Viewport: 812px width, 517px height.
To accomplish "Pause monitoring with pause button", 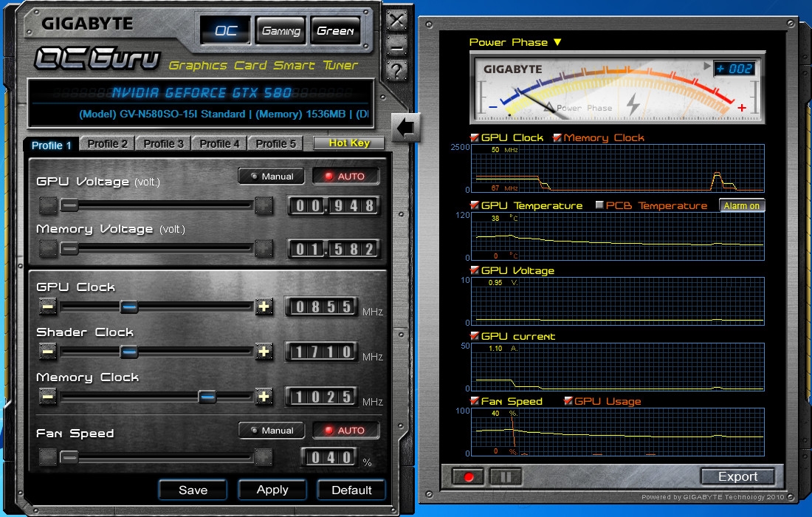I will pos(506,476).
